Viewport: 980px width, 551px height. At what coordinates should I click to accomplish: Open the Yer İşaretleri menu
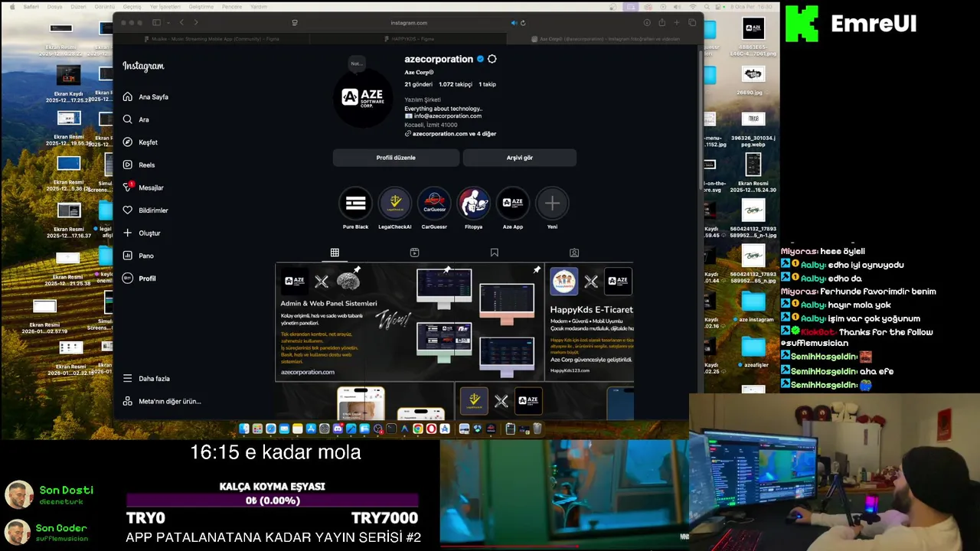point(165,7)
